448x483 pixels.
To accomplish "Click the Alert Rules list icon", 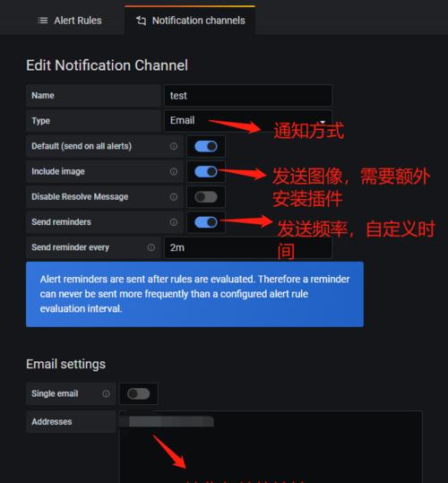I will [x=43, y=21].
